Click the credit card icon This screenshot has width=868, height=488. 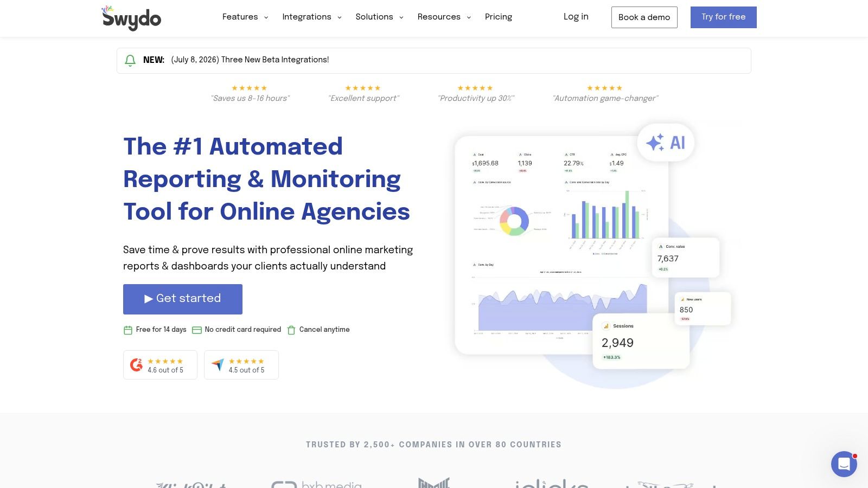pyautogui.click(x=197, y=330)
